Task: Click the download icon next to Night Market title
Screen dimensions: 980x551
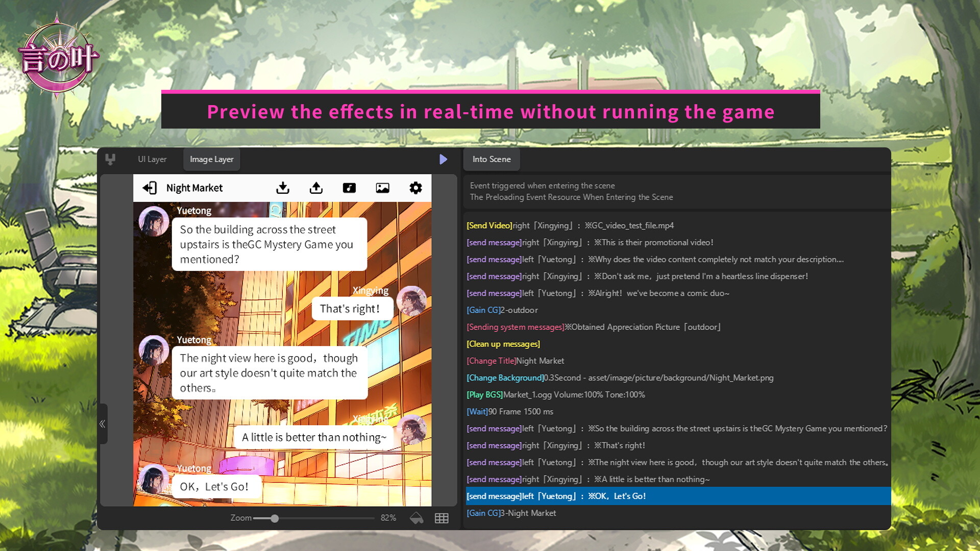Action: coord(283,188)
